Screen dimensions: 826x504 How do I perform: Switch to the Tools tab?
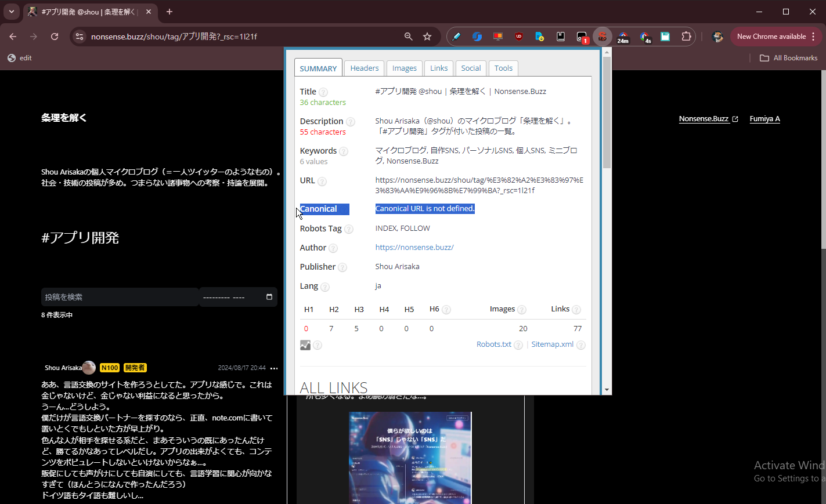point(503,68)
